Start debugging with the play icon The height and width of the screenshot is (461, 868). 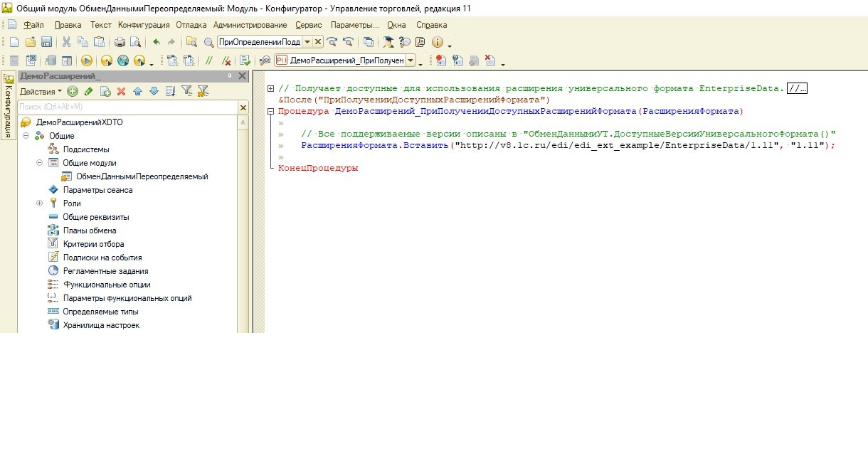click(x=87, y=60)
